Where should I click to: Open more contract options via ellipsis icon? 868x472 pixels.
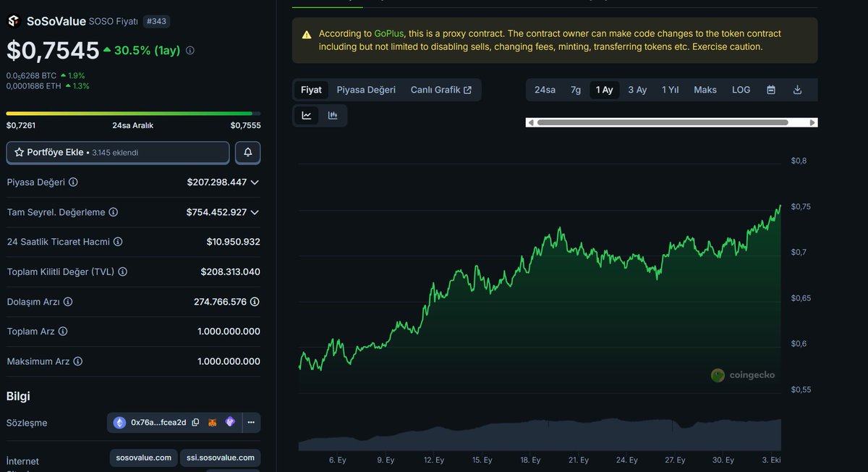click(250, 422)
